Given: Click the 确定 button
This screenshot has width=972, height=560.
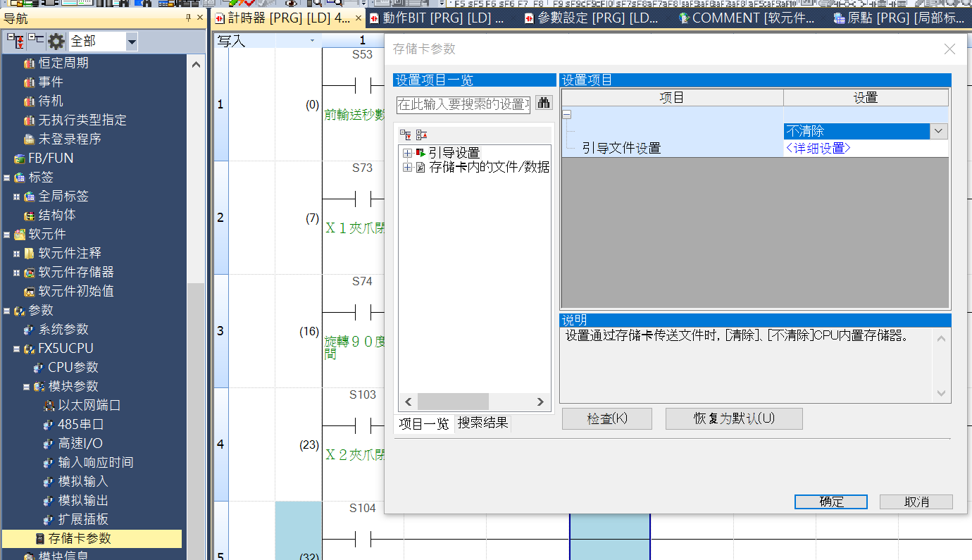Looking at the screenshot, I should [x=830, y=502].
